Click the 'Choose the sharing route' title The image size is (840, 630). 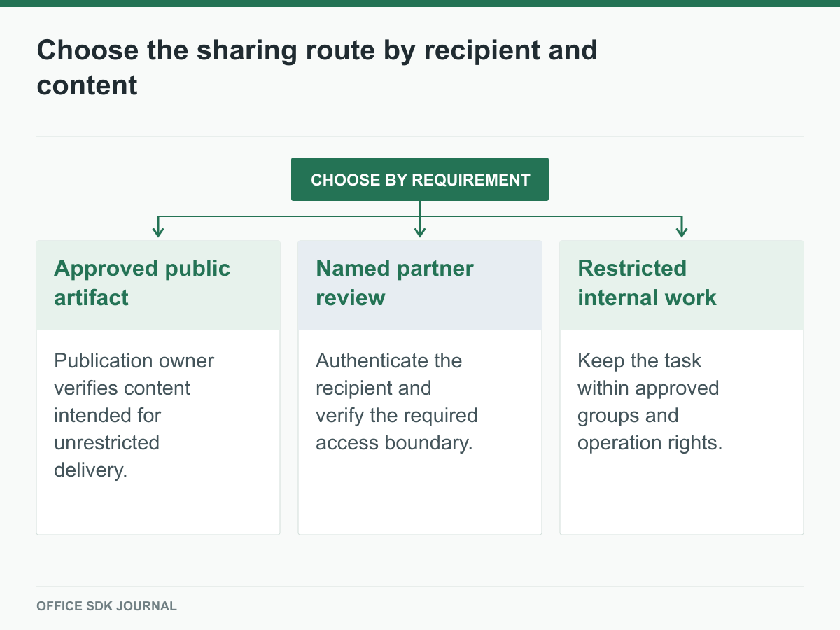tap(317, 67)
